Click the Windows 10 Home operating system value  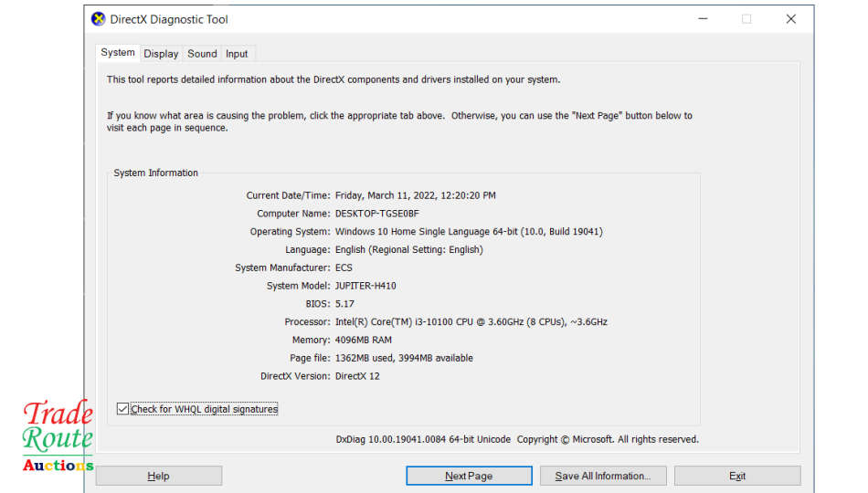tap(469, 232)
